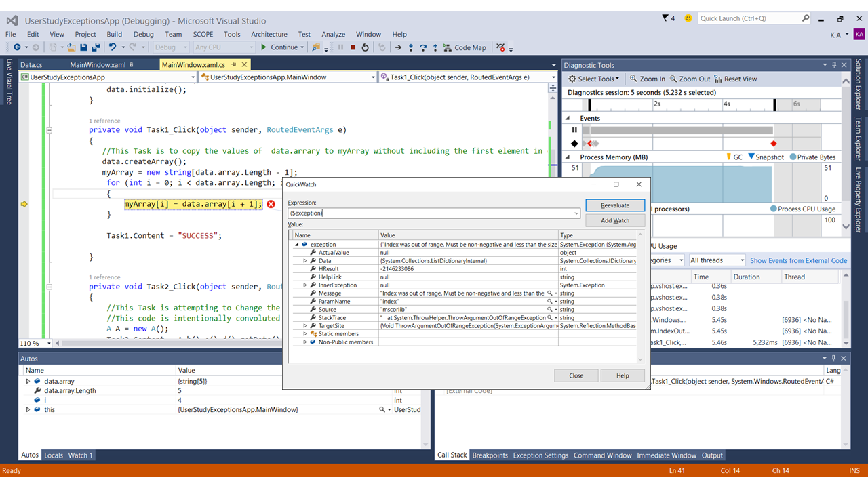Open the notifications flag icon

[665, 18]
